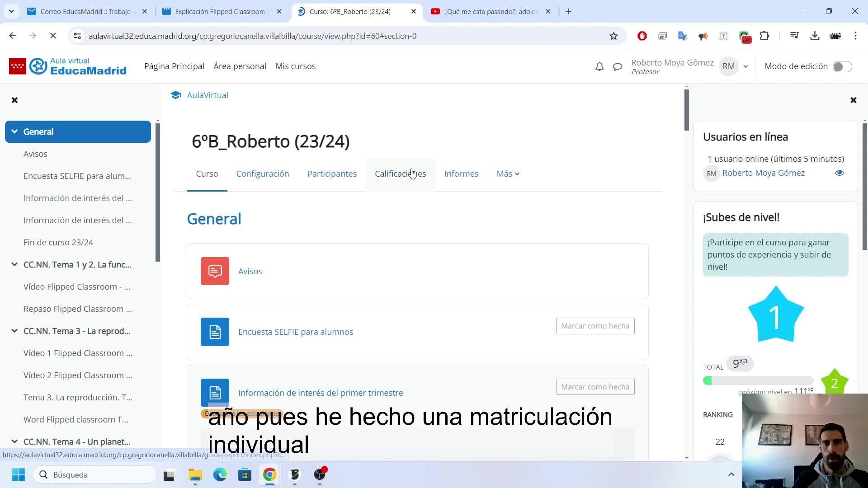
Task: Close the right blocks drawer
Action: [x=853, y=100]
